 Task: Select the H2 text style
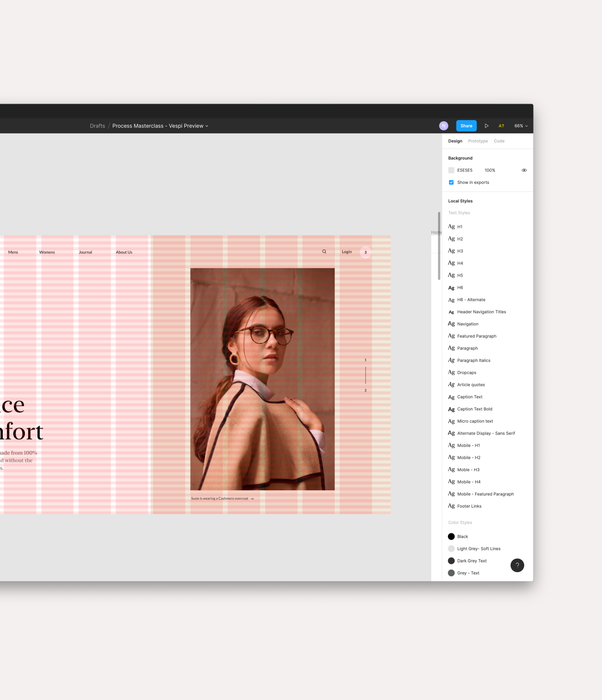click(487, 239)
